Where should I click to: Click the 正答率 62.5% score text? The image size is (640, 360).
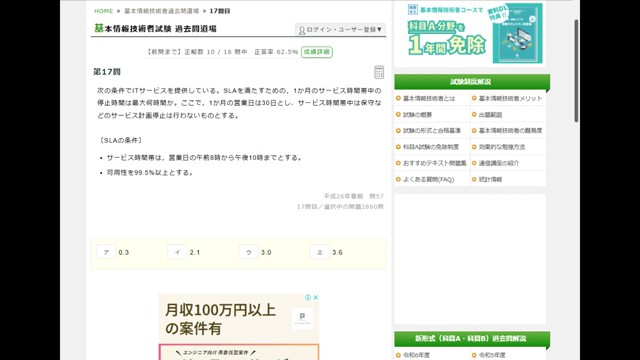tap(276, 52)
